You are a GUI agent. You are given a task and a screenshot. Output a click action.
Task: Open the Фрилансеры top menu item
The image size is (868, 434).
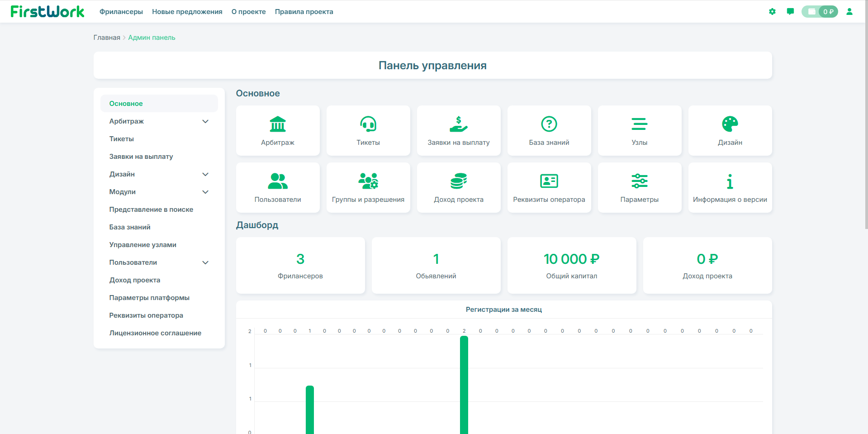pos(121,12)
